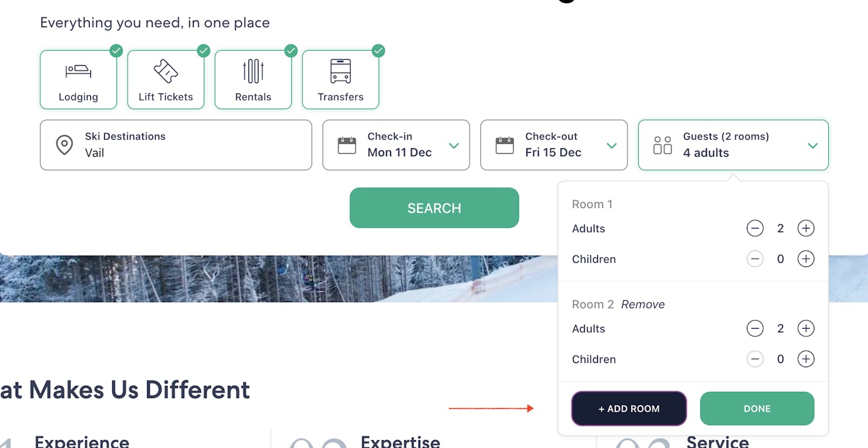Toggle the Lodging option card
Image resolution: width=868 pixels, height=448 pixels.
78,80
